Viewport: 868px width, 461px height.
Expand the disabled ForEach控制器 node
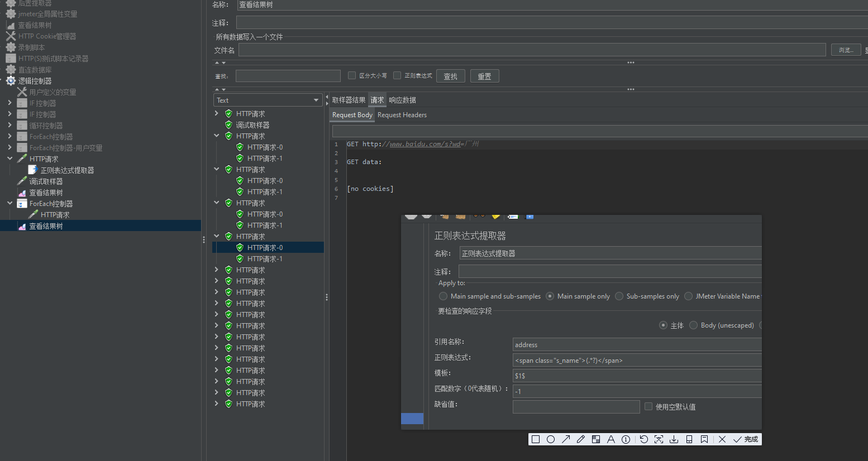click(9, 136)
